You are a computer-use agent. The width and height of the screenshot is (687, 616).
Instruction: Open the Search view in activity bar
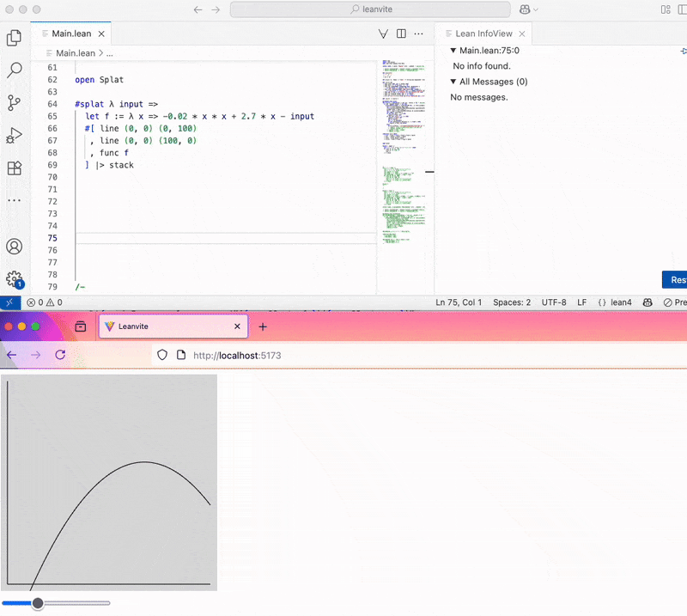tap(14, 70)
